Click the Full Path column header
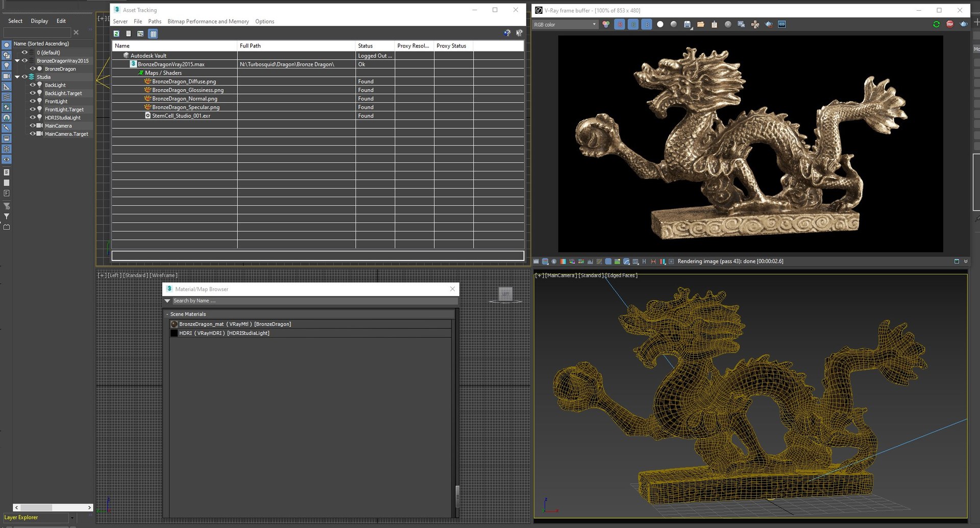Viewport: 980px width, 528px height. 296,45
